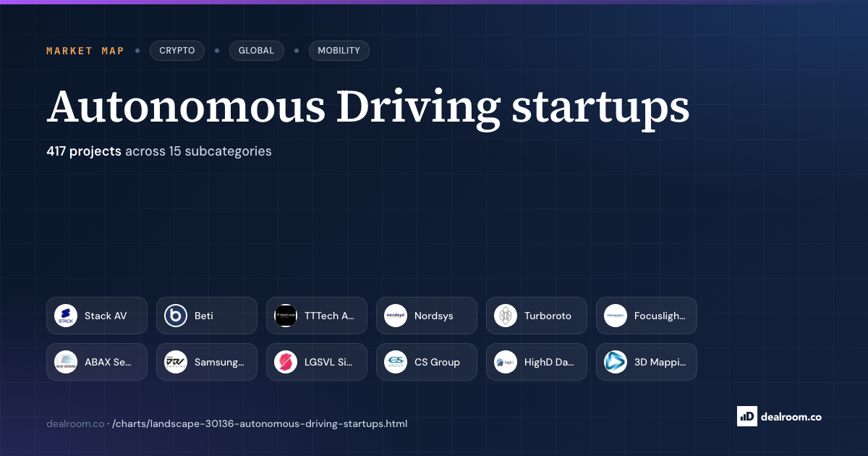Click the Samsung DRV logo icon

tap(176, 362)
